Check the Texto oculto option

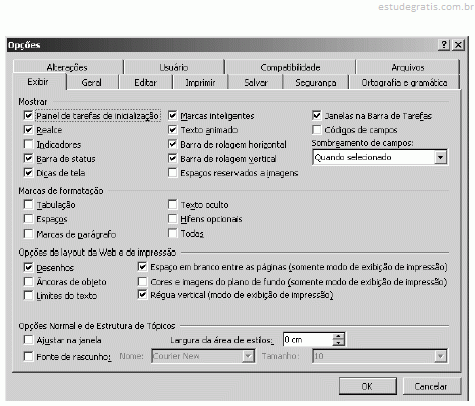click(x=172, y=204)
